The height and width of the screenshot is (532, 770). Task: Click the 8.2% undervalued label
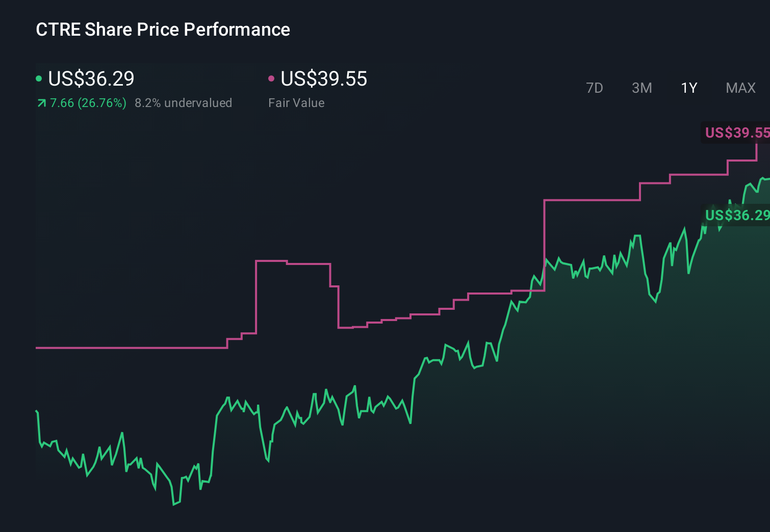[184, 103]
